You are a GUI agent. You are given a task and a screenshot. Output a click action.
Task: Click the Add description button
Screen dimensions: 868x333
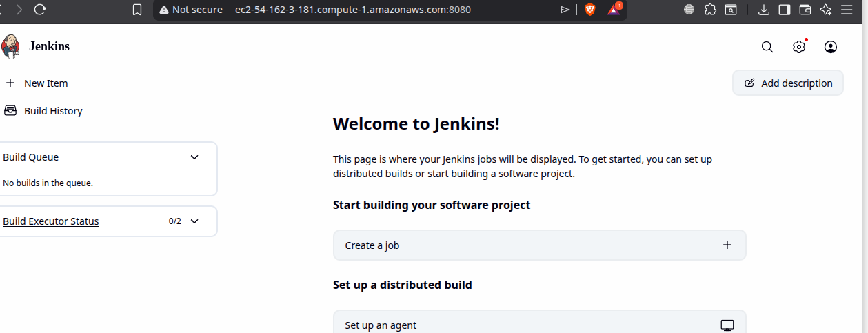[x=788, y=83]
